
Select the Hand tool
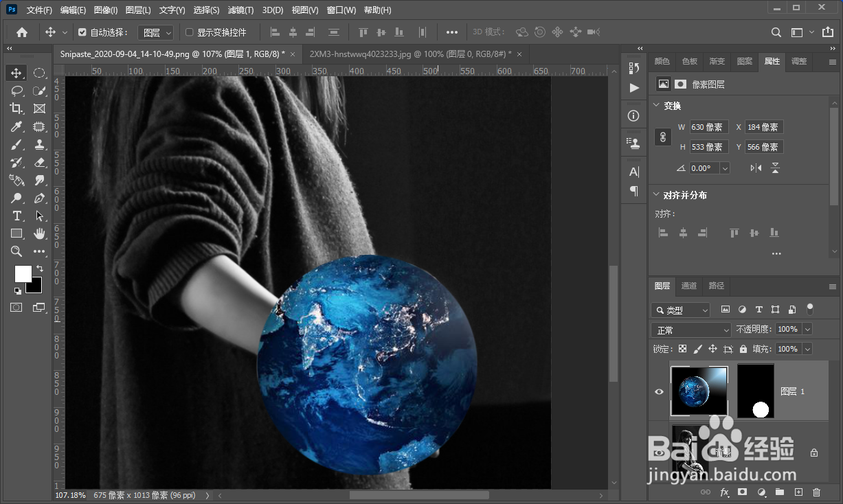[x=39, y=233]
